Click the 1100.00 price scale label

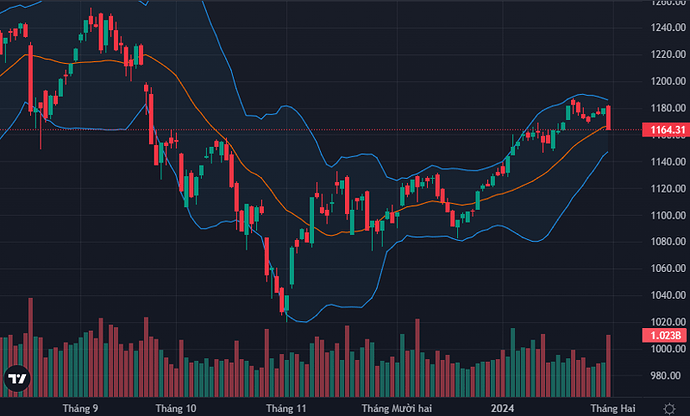(x=664, y=216)
